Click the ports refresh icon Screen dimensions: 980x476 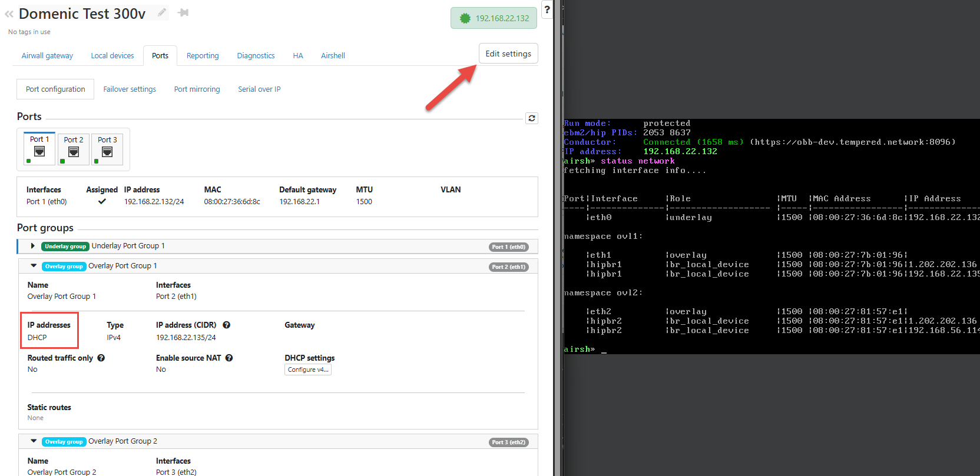(x=532, y=118)
